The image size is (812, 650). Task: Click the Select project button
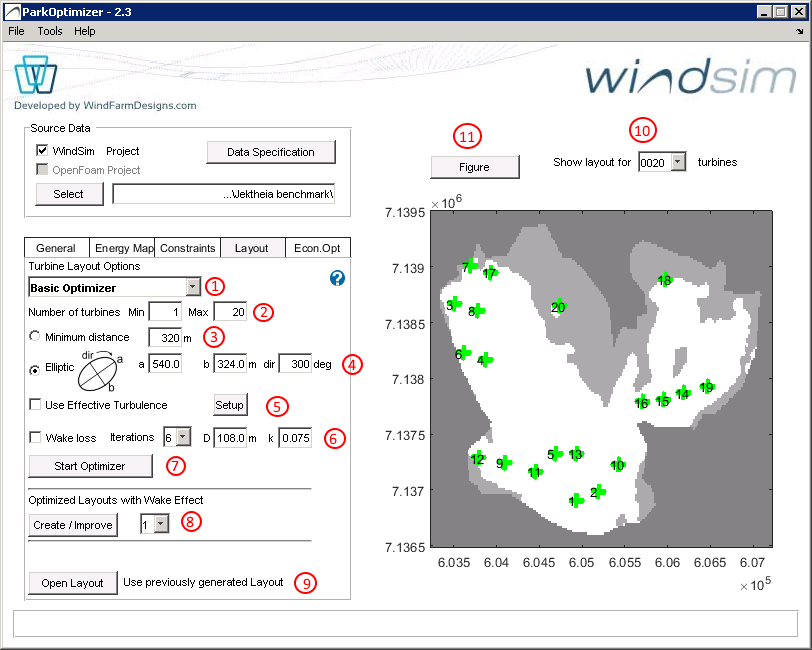click(69, 194)
